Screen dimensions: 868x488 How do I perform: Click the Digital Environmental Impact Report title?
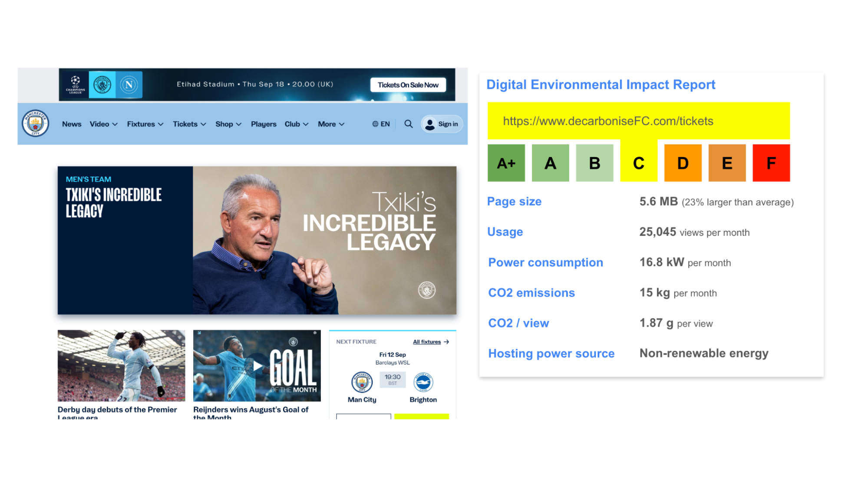601,85
